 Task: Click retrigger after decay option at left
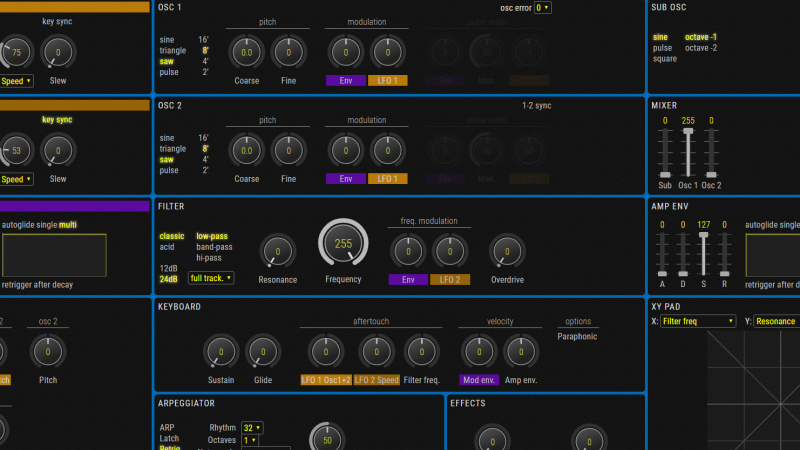tap(37, 285)
